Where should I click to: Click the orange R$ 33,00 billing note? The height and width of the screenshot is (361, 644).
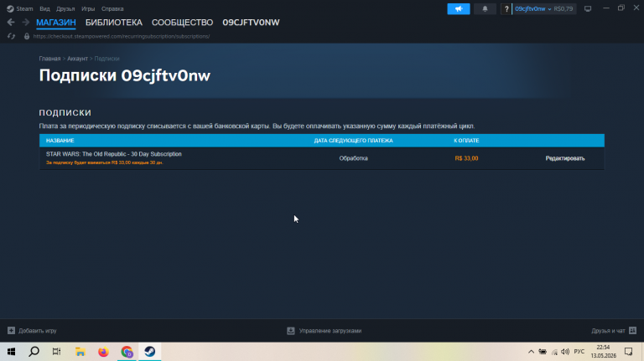click(x=104, y=162)
